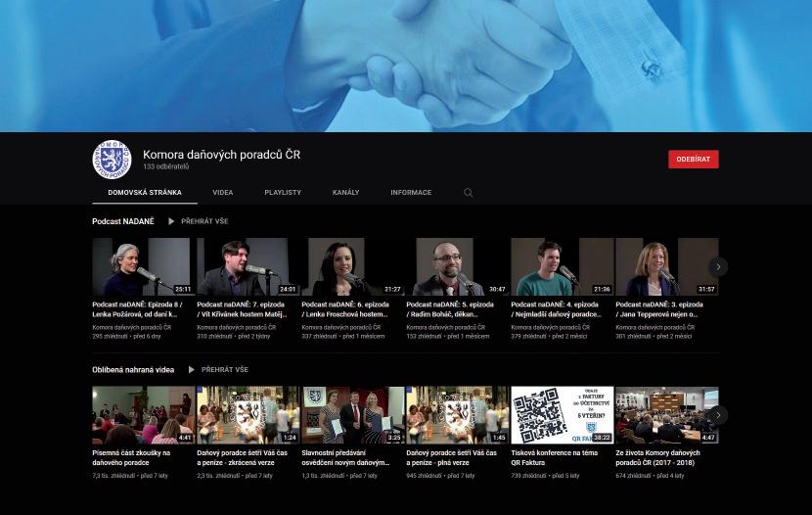Viewport: 812px width, 515px height.
Task: Click title Daňový poradce šetří Váš čas plná verze
Action: coord(452,457)
